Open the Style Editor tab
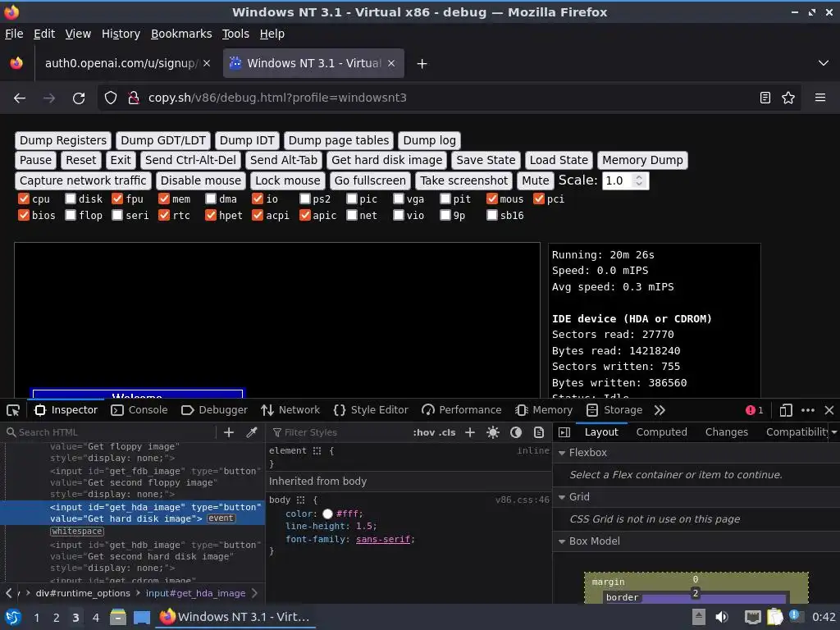This screenshot has height=630, width=840. coord(371,410)
